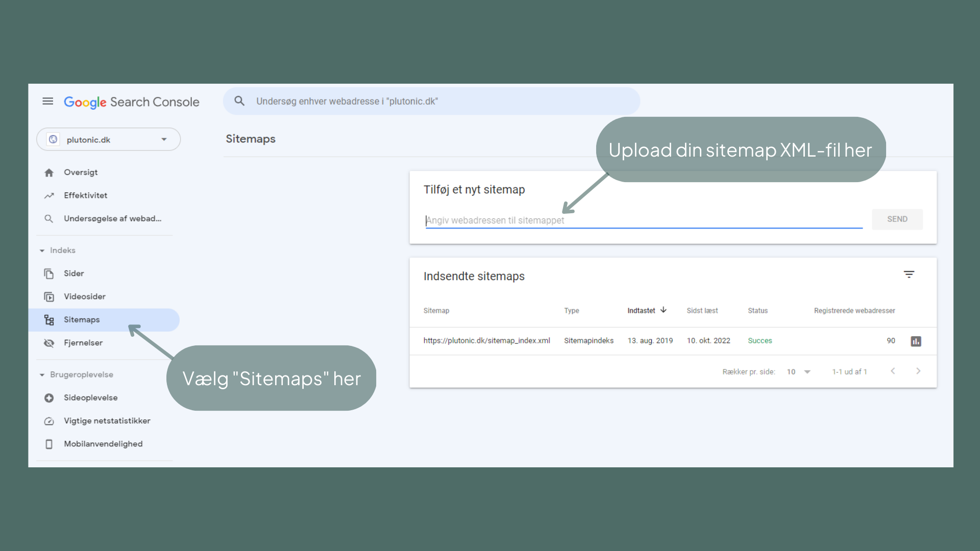
Task: Open the hamburger main menu
Action: [x=47, y=101]
